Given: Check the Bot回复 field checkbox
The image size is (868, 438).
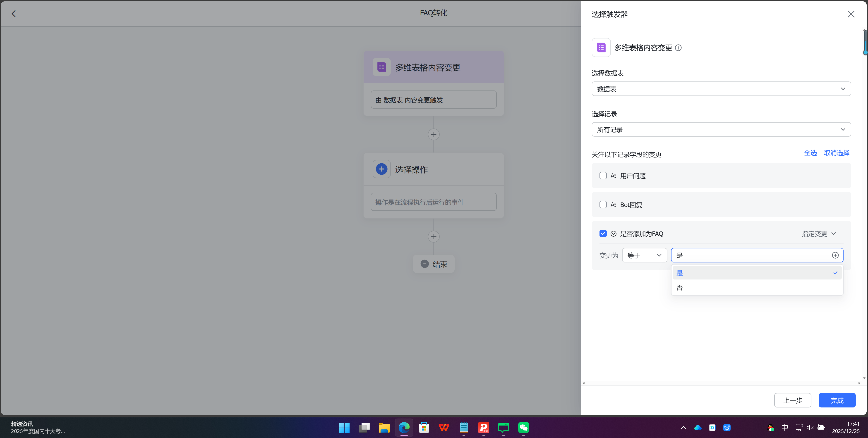Looking at the screenshot, I should (x=603, y=204).
